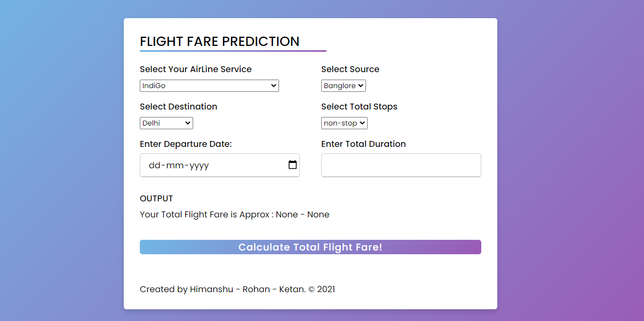Select the FLIGHT FARE PREDICTION heading
Screen dimensions: 644x321
point(219,41)
